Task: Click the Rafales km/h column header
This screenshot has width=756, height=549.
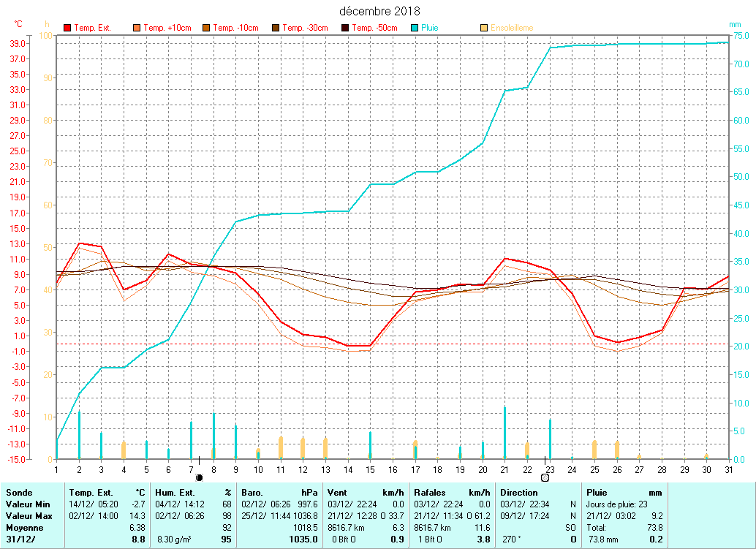Action: tap(452, 493)
